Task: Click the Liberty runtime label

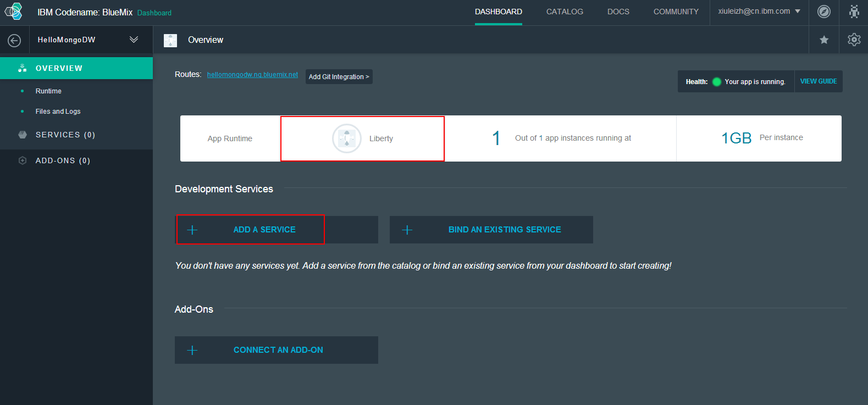Action: click(381, 138)
